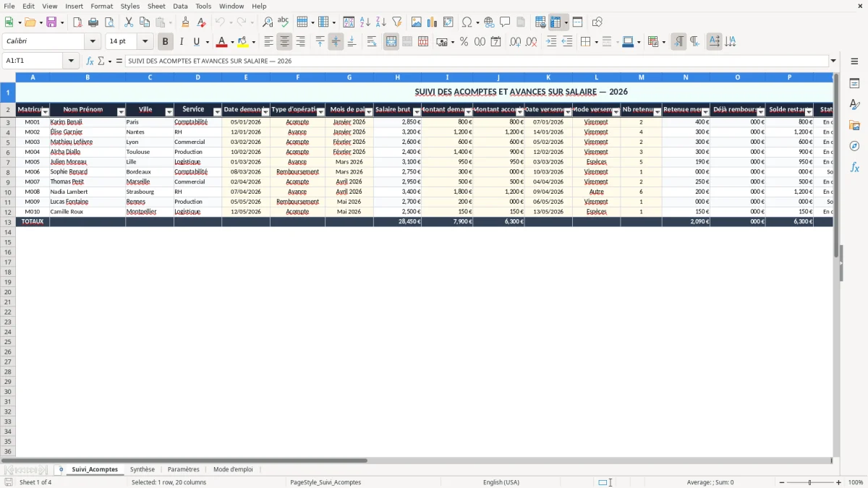This screenshot has height=488, width=868.
Task: Open the Format menu
Action: (101, 6)
